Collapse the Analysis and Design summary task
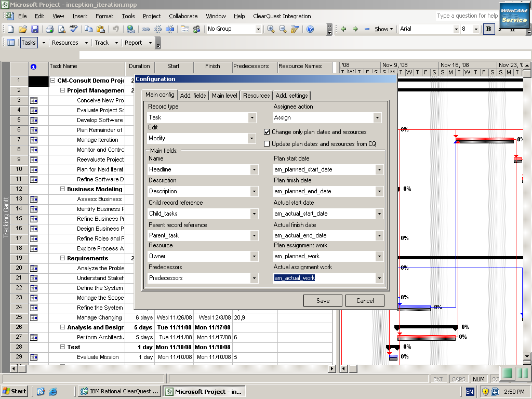Screen dimensions: 532x399 pos(62,327)
